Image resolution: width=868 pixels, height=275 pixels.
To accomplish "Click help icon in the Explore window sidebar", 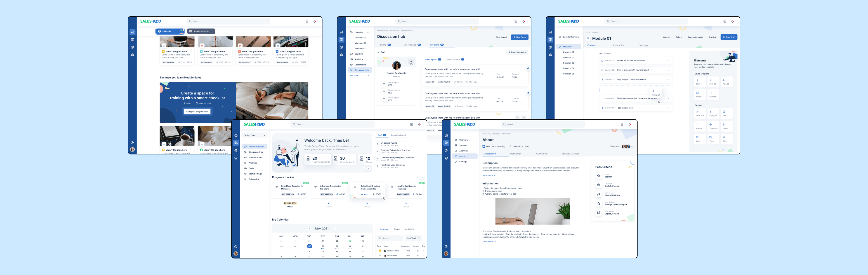I will point(132,143).
